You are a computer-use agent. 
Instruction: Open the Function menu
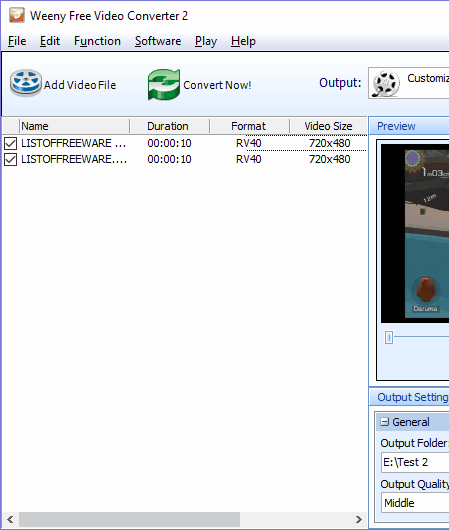97,41
